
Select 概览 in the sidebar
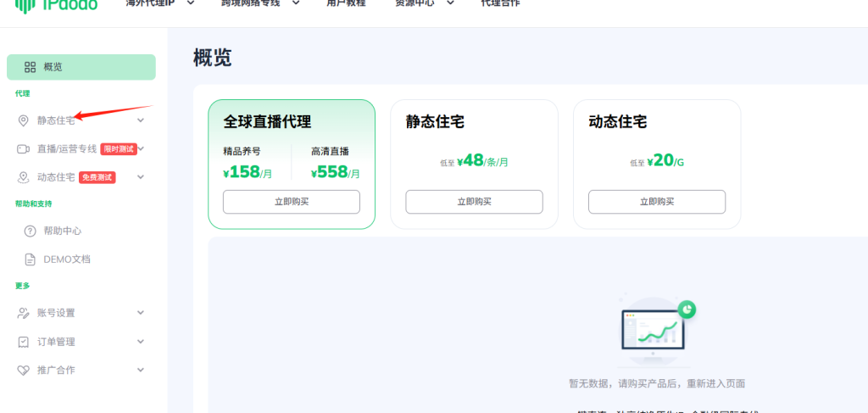pos(81,67)
